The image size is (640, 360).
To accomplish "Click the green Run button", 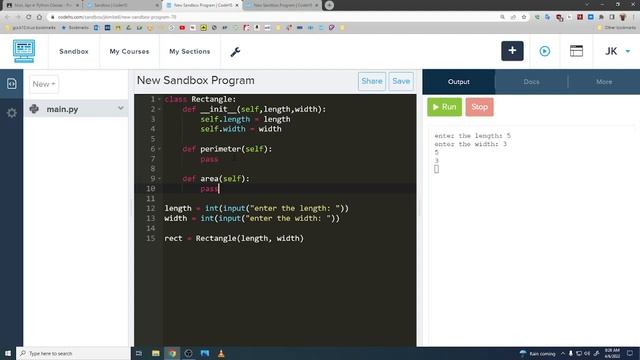I will click(444, 107).
